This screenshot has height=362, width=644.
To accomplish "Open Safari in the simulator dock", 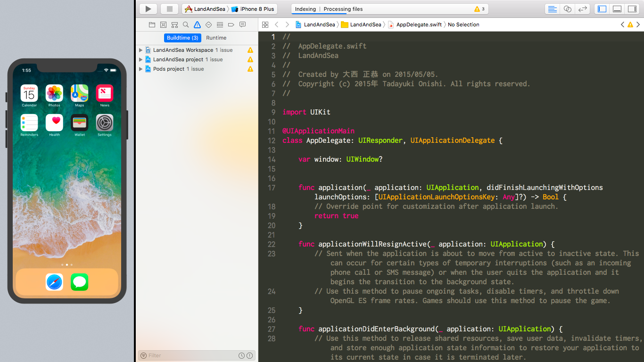I will pos(54,282).
